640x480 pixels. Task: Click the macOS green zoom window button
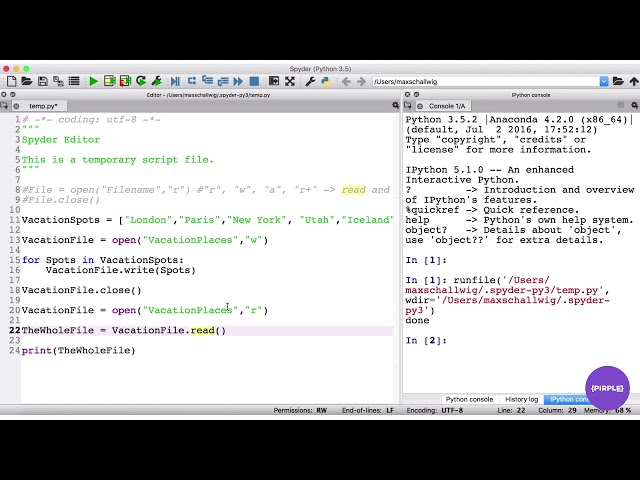(x=26, y=69)
